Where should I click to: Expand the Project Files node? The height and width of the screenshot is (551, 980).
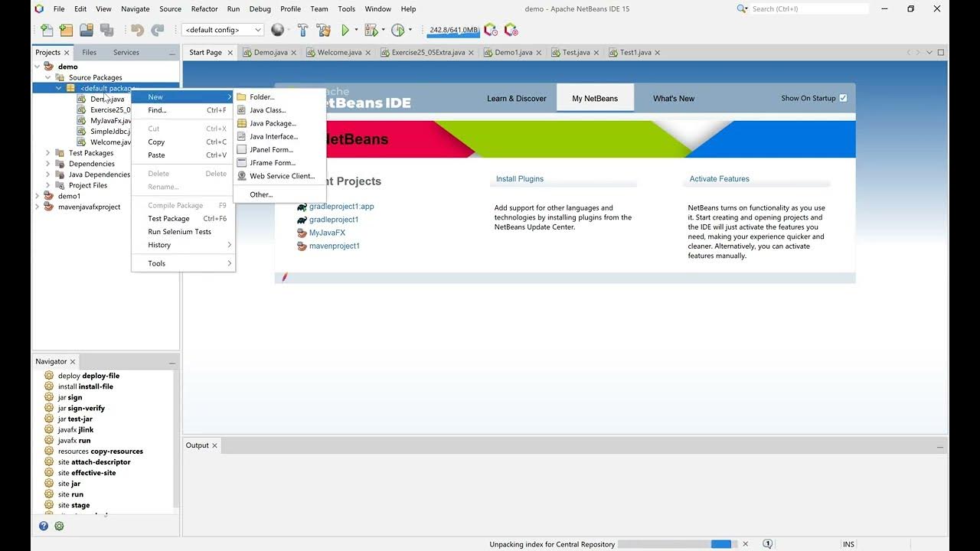coord(47,185)
